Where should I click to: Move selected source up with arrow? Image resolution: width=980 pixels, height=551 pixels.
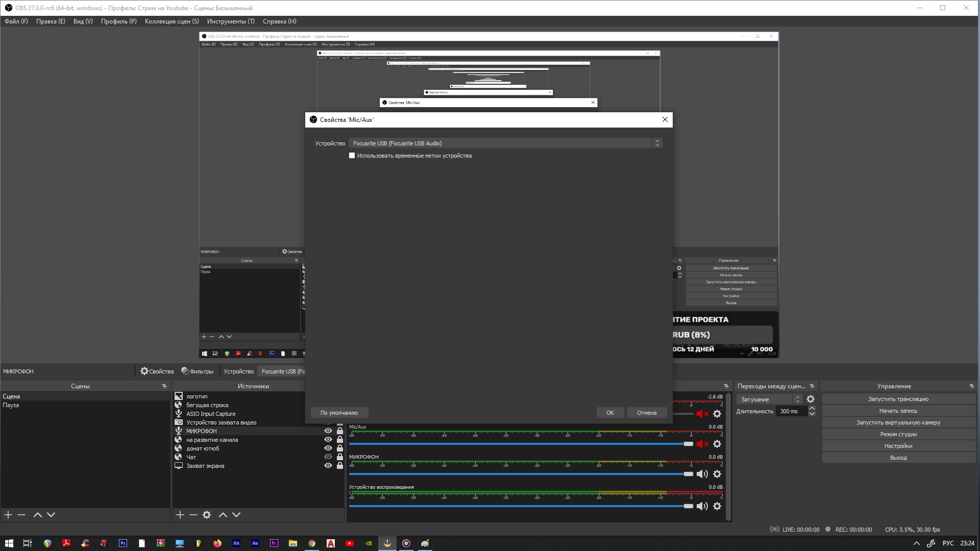tap(223, 515)
